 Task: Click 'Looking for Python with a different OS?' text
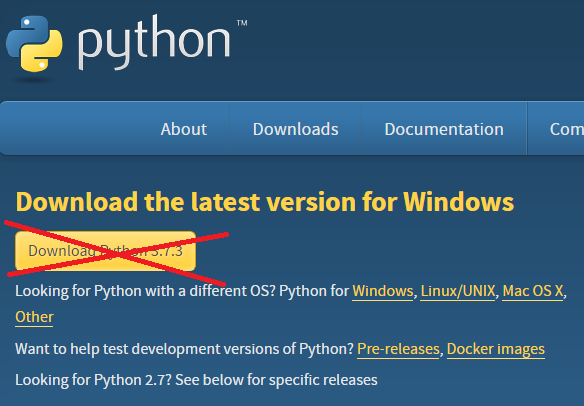coord(145,291)
